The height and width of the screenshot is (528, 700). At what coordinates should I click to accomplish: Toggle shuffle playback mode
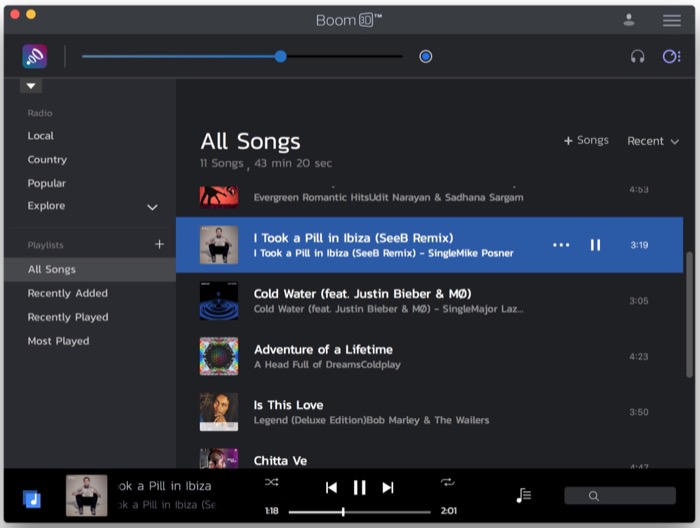click(272, 482)
